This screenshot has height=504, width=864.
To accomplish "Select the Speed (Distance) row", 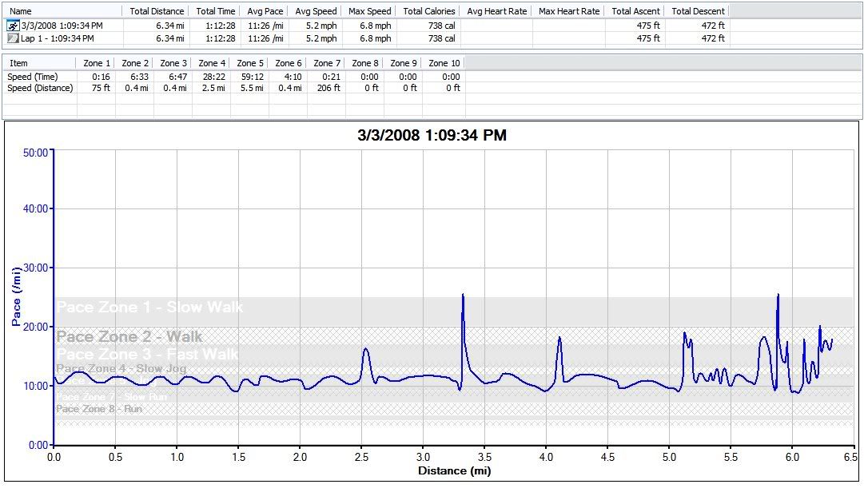I will [40, 88].
